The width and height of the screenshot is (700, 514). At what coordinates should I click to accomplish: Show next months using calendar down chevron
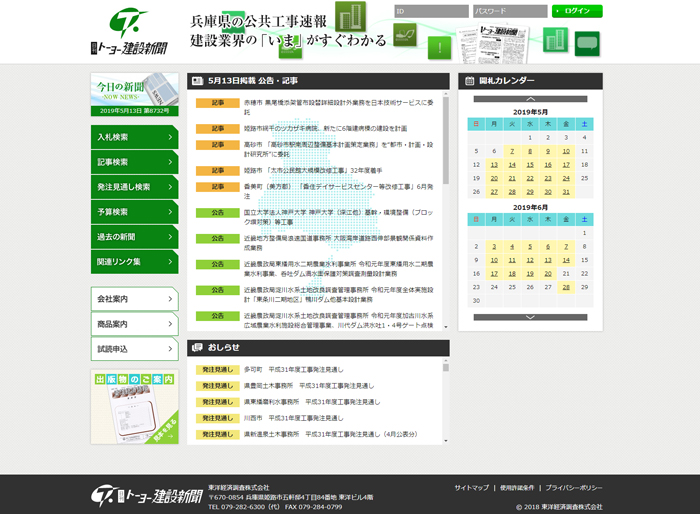[x=530, y=317]
